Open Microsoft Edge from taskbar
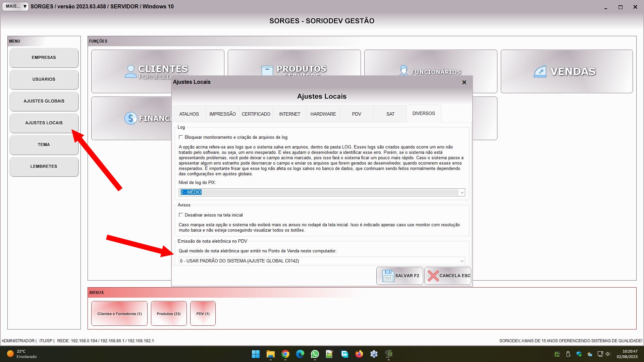This screenshot has width=644, height=362. 300,354
